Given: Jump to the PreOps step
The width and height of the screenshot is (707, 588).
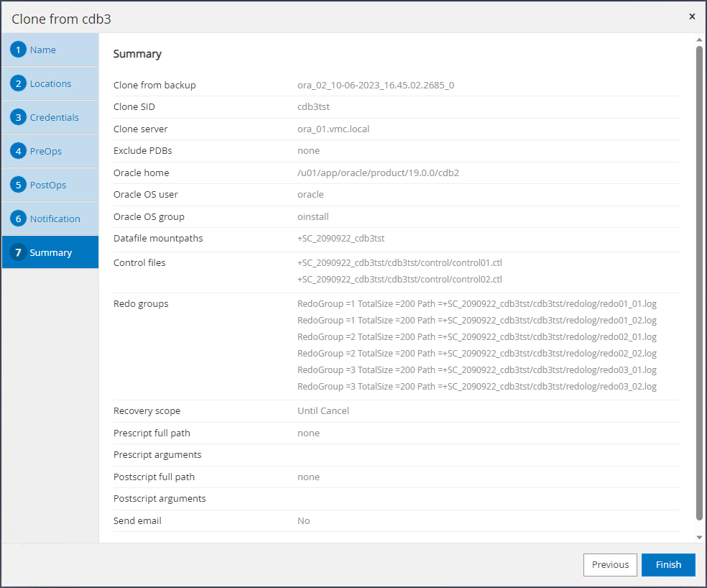Looking at the screenshot, I should tap(46, 152).
